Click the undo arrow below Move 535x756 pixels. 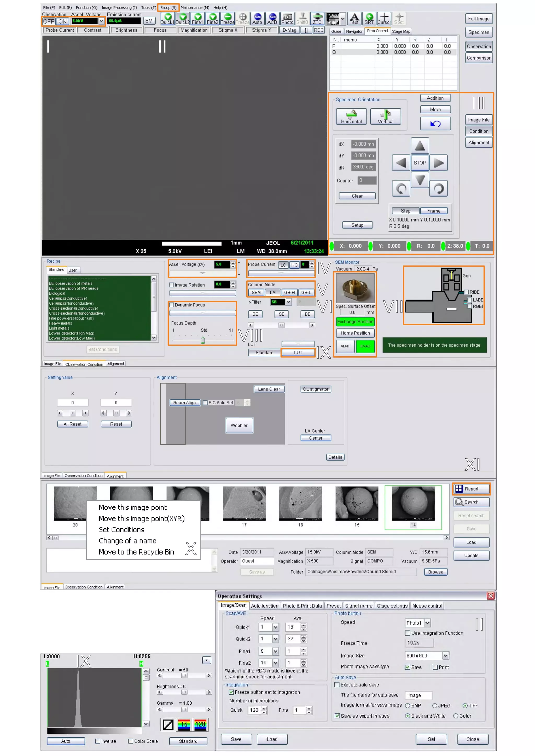435,123
